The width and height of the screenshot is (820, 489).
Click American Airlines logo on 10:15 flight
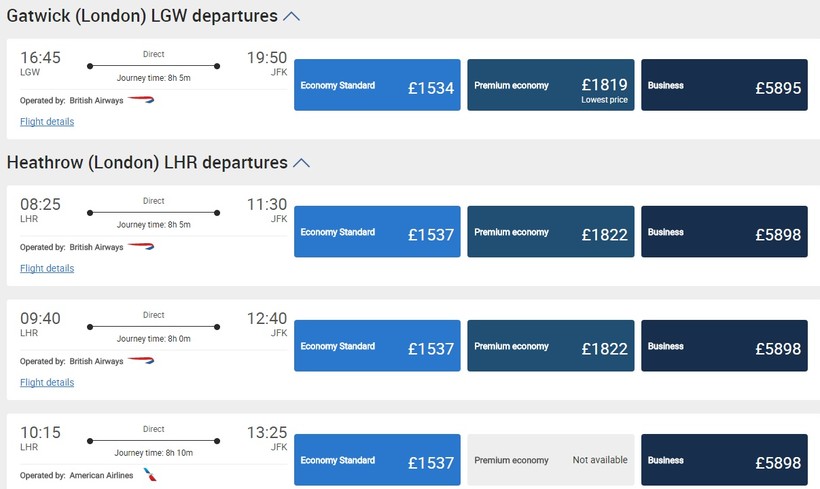150,475
